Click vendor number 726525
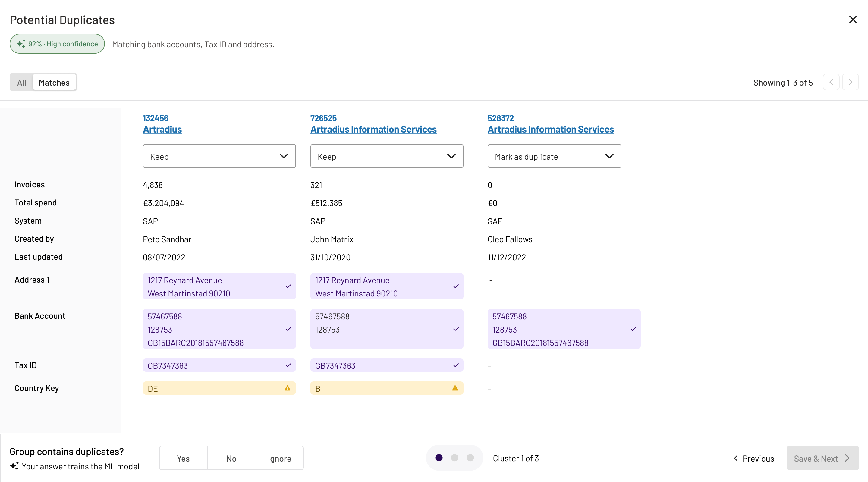868x482 pixels. tap(323, 118)
